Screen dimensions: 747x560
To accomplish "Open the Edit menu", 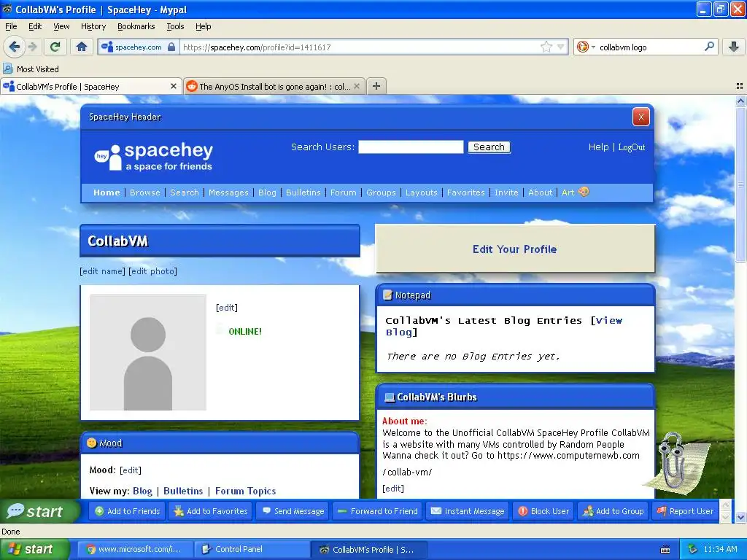I will click(35, 26).
